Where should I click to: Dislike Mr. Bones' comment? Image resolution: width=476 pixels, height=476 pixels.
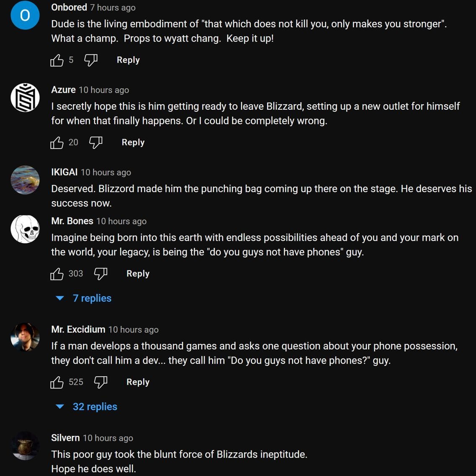coord(100,274)
